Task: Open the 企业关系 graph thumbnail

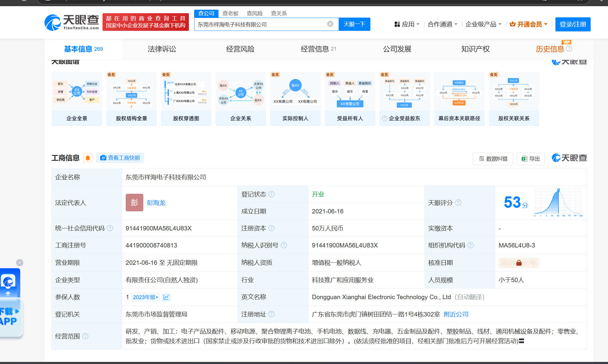Action: pos(241,99)
